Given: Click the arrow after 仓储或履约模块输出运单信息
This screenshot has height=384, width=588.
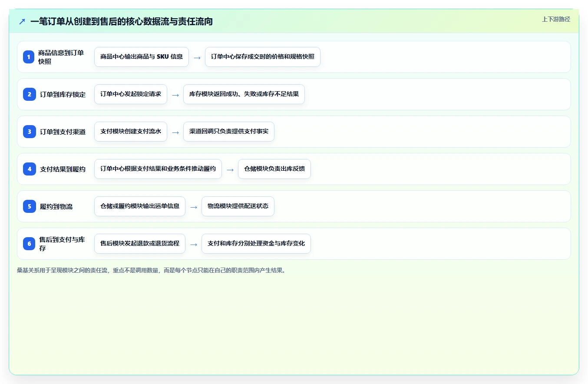Looking at the screenshot, I should (x=194, y=207).
